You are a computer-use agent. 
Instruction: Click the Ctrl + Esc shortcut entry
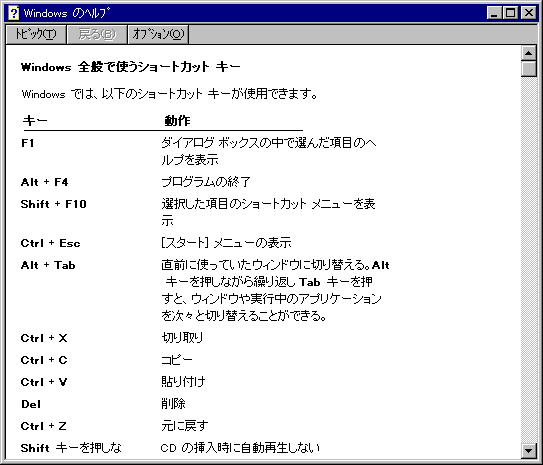(50, 243)
